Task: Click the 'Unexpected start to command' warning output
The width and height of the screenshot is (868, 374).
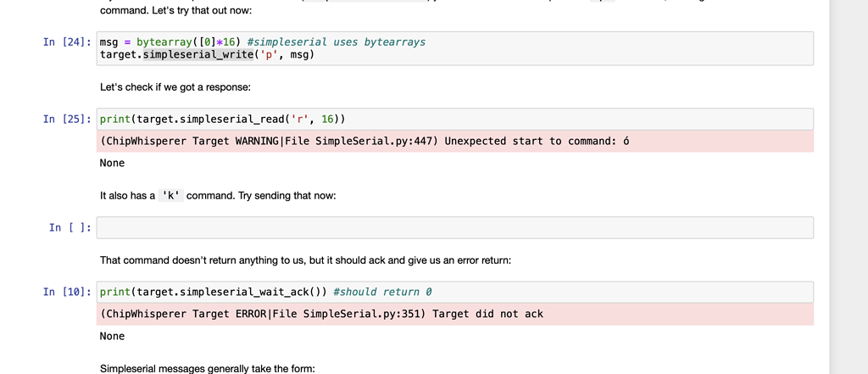Action: pos(364,141)
